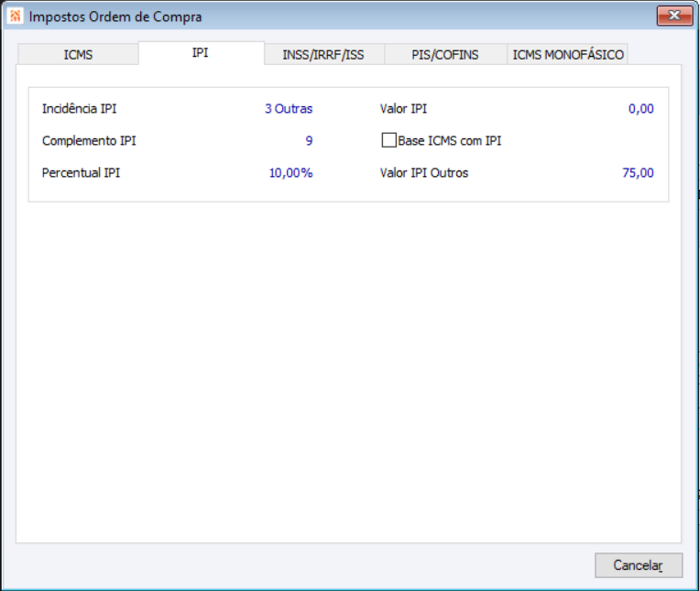Click the application icon in title bar

coord(16,16)
